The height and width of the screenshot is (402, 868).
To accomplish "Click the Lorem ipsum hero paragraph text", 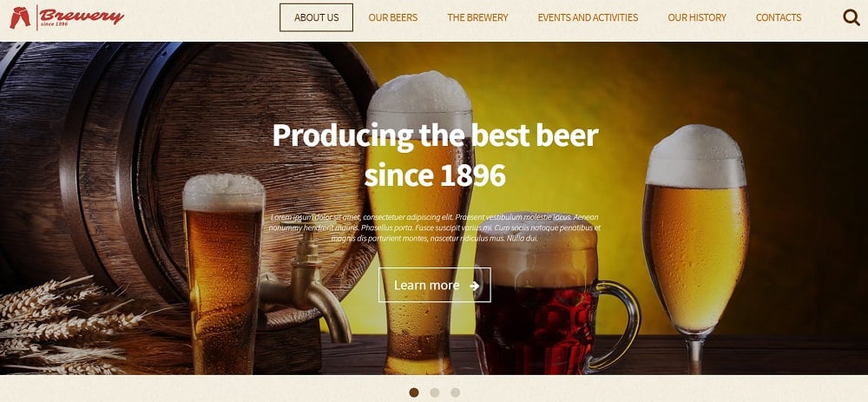I will point(435,227).
